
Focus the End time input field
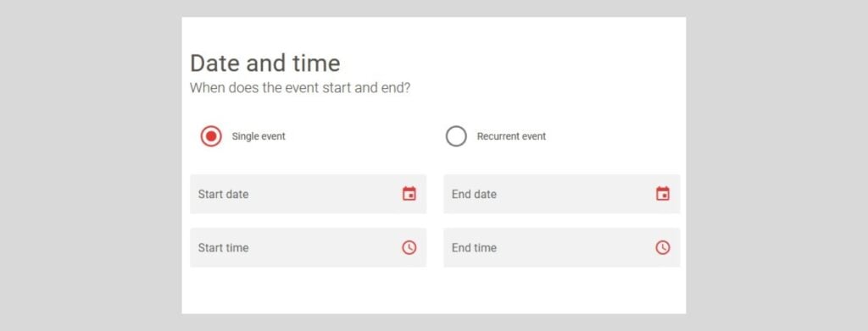click(562, 247)
